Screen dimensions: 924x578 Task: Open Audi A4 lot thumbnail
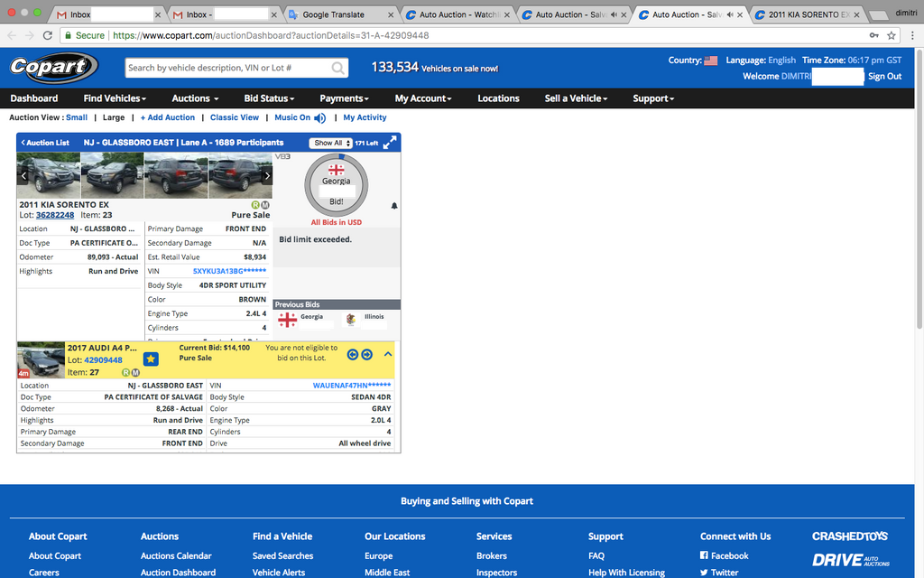click(41, 359)
